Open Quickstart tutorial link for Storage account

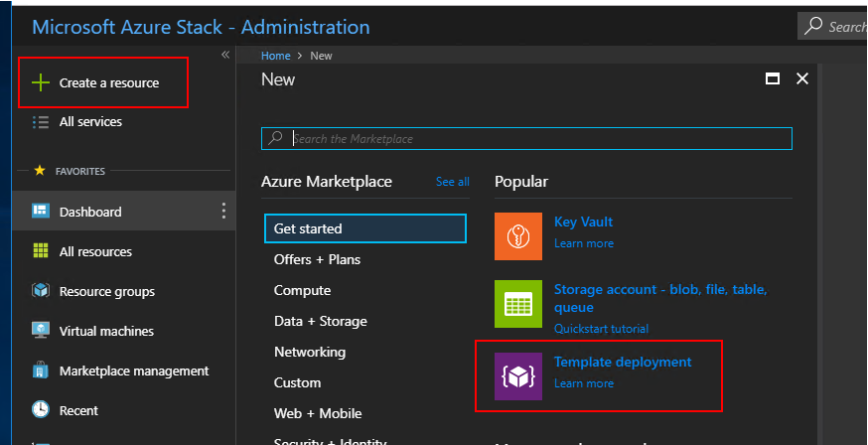[x=601, y=329]
